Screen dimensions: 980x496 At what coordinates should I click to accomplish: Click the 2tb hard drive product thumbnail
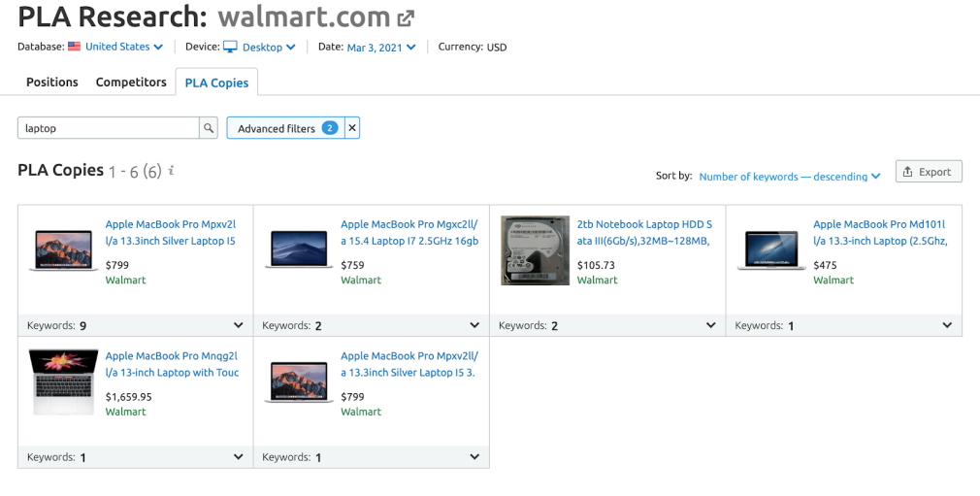[x=535, y=250]
